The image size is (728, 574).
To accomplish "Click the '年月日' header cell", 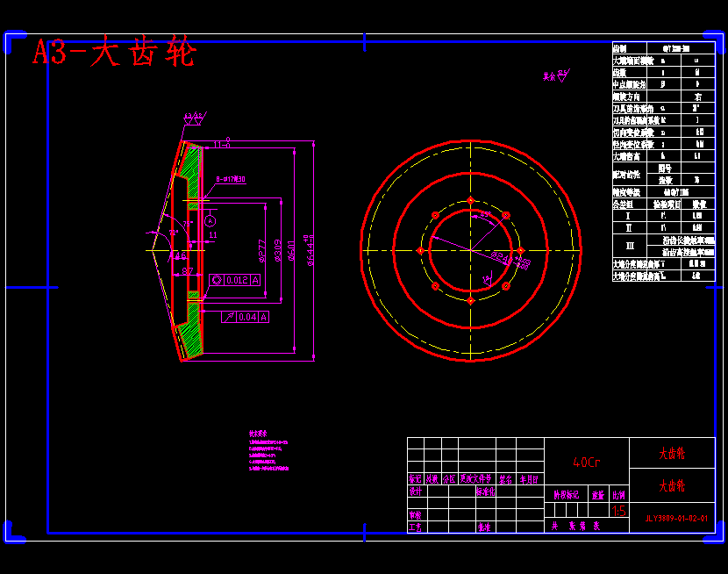I will click(x=530, y=479).
